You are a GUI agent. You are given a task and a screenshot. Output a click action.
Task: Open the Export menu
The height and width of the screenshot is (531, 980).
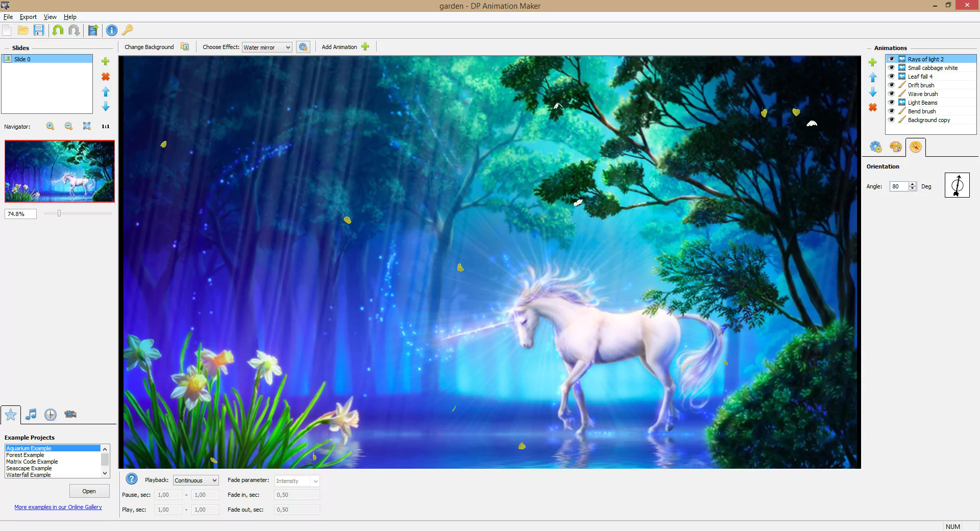point(28,17)
